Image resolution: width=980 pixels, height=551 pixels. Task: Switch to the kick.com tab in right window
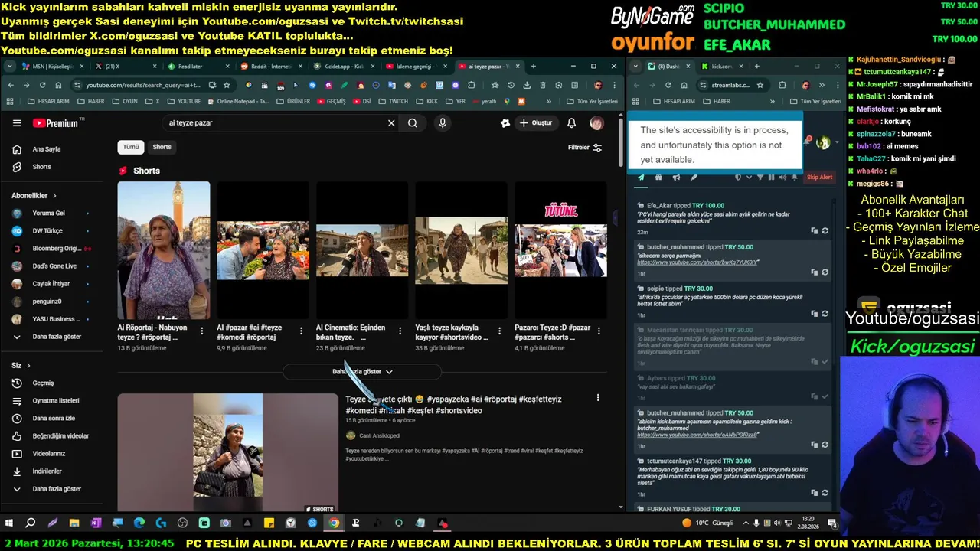721,67
